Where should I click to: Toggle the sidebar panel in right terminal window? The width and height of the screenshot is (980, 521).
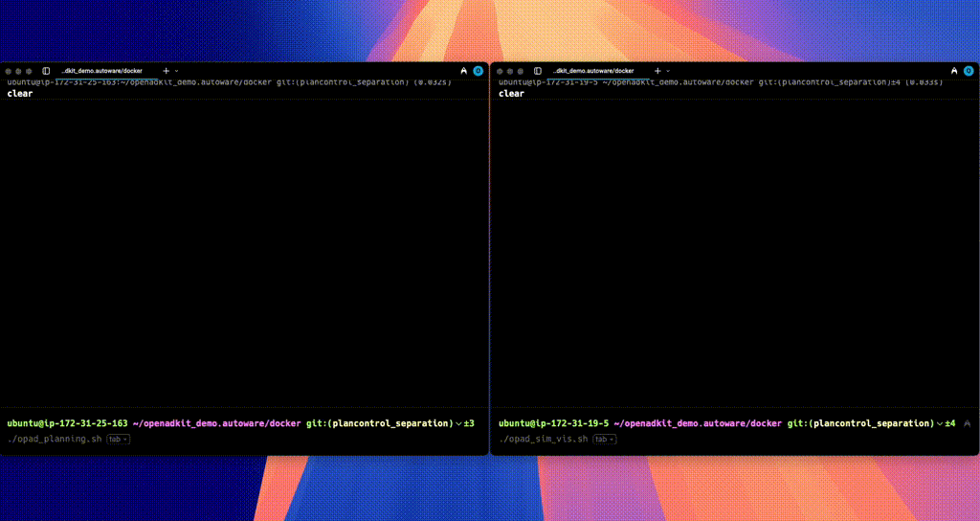(x=538, y=71)
